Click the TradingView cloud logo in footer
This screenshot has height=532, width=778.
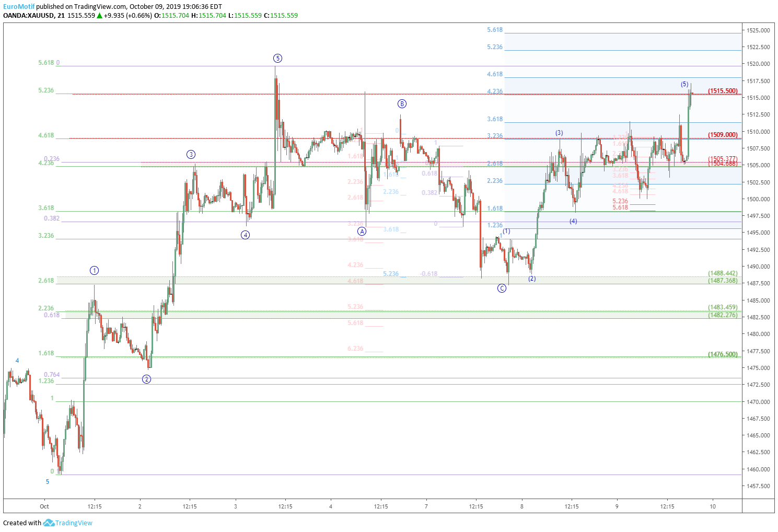(49, 523)
